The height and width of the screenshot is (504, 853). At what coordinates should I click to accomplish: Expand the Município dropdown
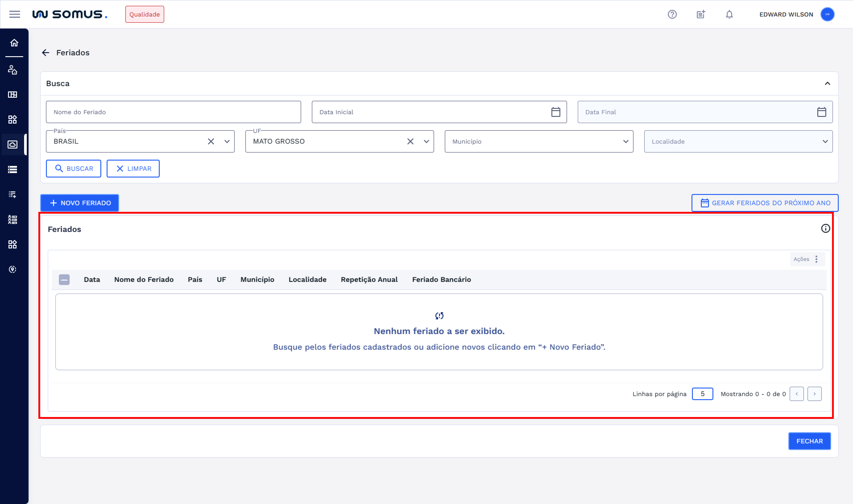[625, 141]
